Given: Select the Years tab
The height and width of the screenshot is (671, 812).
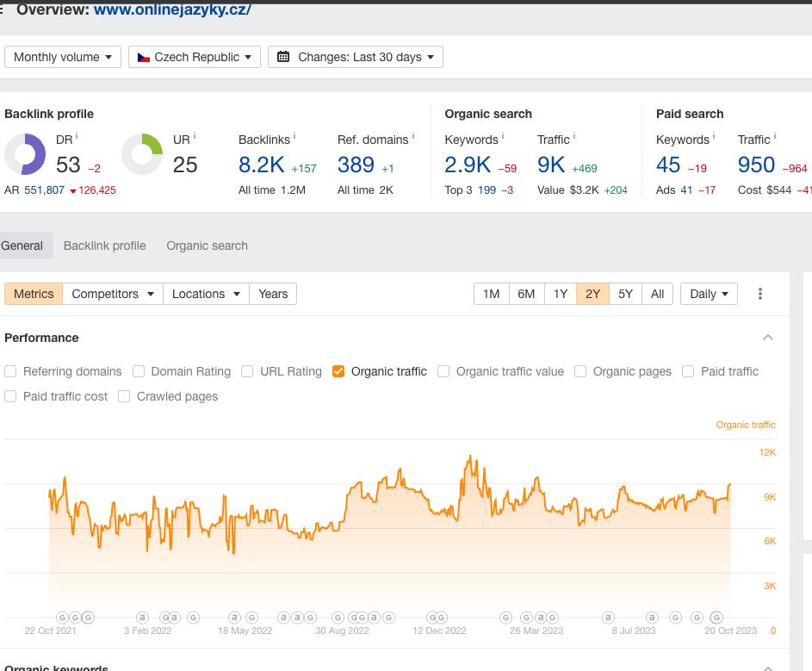Looking at the screenshot, I should (x=273, y=294).
